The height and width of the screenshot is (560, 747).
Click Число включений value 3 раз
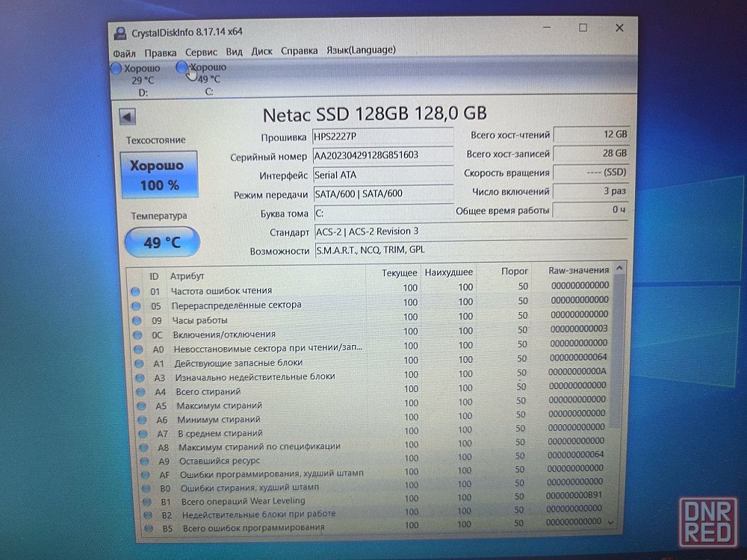pos(590,191)
